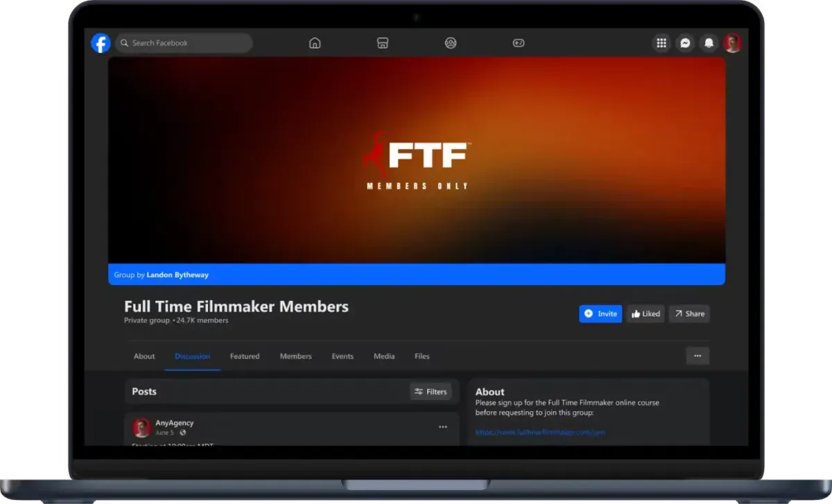The image size is (832, 504).
Task: Click the Posts heading
Action: (x=144, y=392)
